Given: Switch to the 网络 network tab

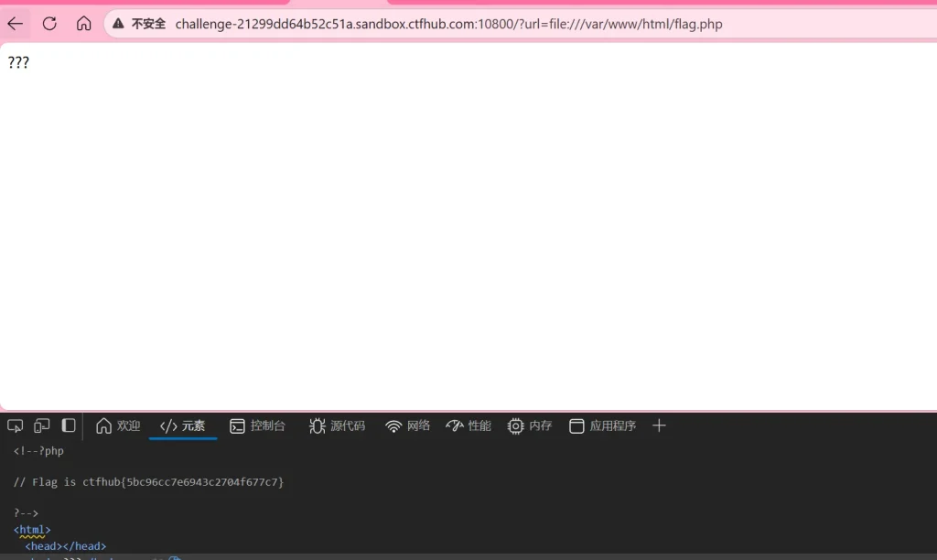Looking at the screenshot, I should pyautogui.click(x=408, y=425).
